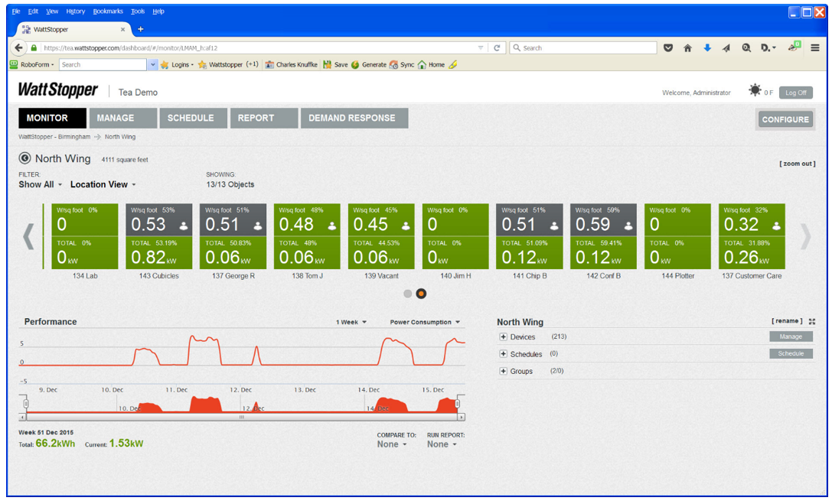Click the right handle of the chart range slider
The width and height of the screenshot is (832, 504).
coord(458,404)
